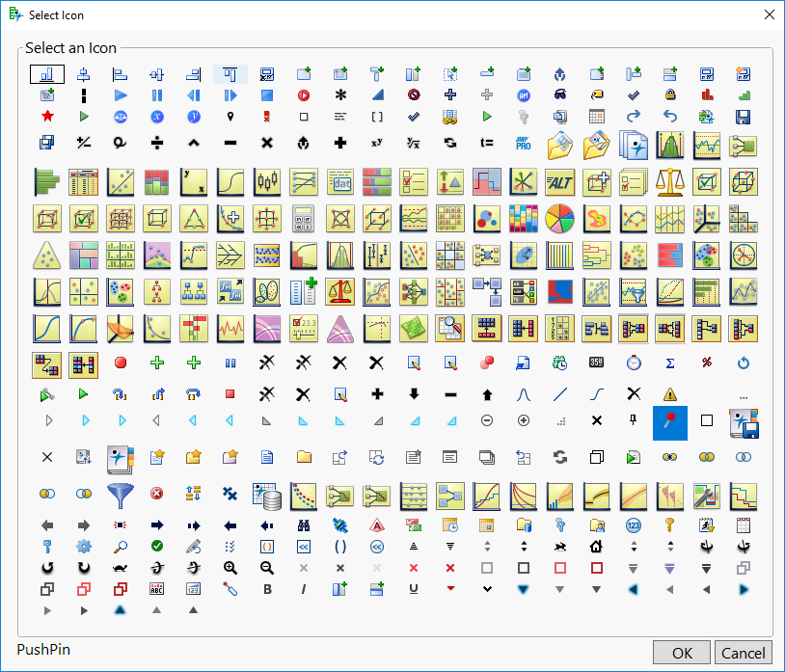This screenshot has height=672, width=785.
Task: Choose the bold B icon
Action: point(267,589)
